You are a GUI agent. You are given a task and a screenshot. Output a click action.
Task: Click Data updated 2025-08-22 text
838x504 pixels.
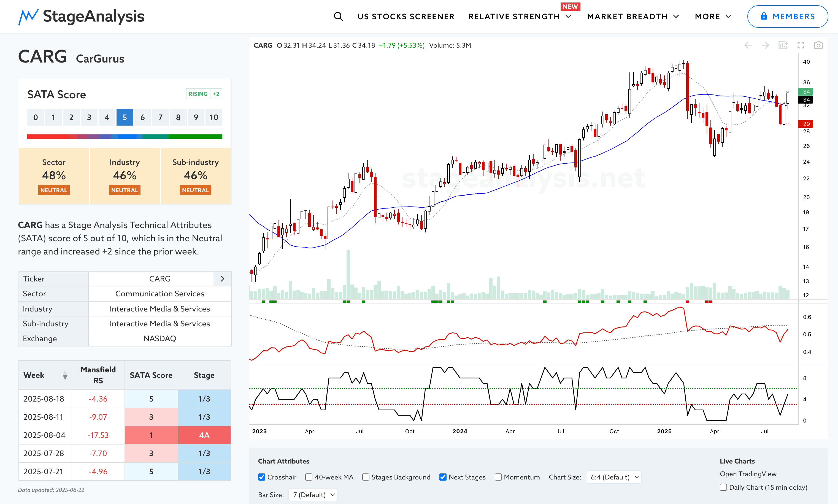51,490
